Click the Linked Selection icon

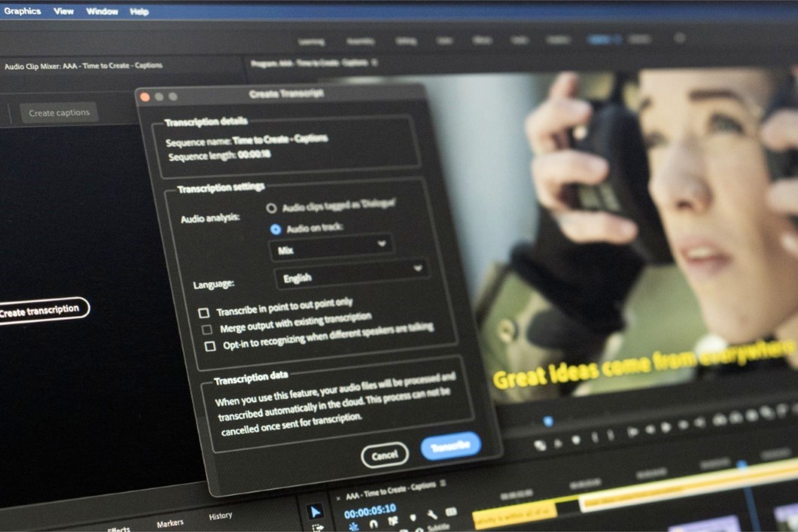click(393, 520)
